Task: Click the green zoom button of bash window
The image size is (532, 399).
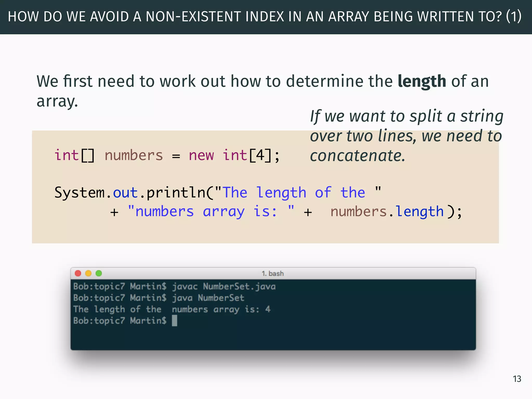Action: 99,273
